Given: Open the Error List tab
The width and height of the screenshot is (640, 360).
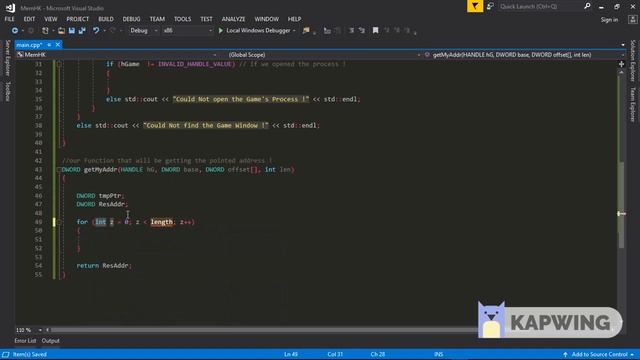Looking at the screenshot, I should coord(25,341).
